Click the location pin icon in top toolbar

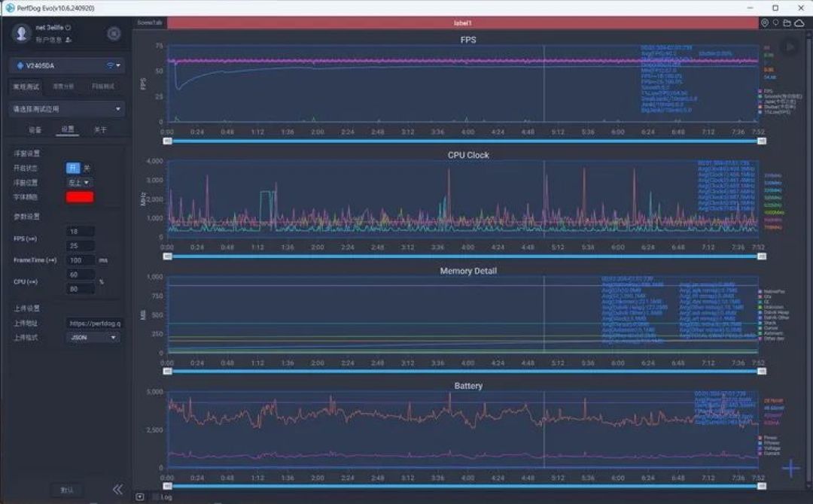click(x=764, y=23)
